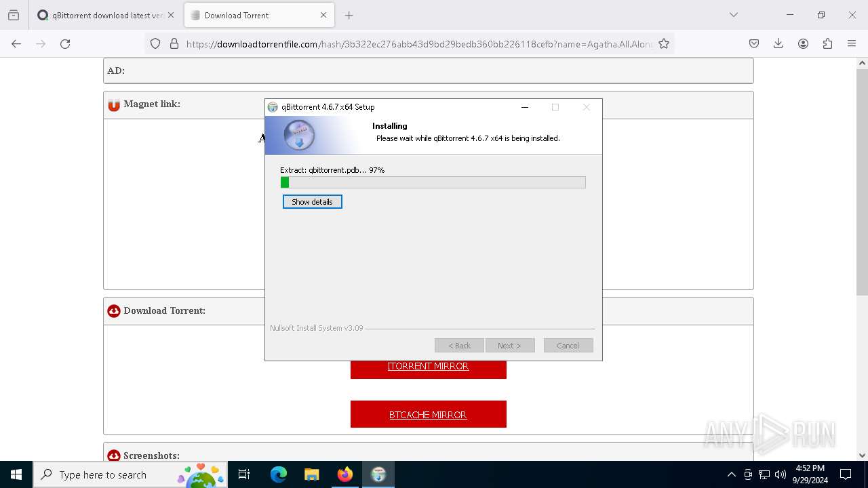Screen dimensions: 868x488
Task: Click the Screenshots section icon
Action: tap(114, 455)
